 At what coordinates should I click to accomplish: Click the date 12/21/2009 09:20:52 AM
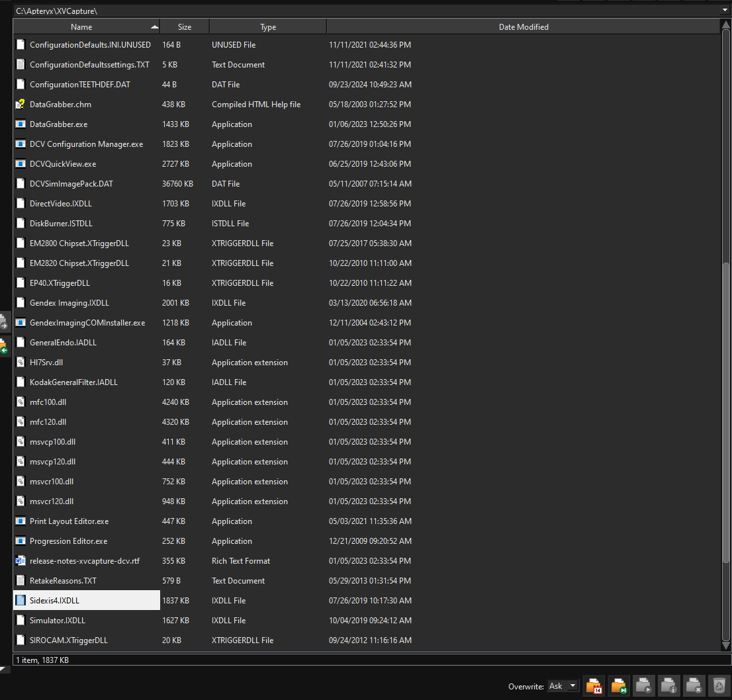coord(370,541)
